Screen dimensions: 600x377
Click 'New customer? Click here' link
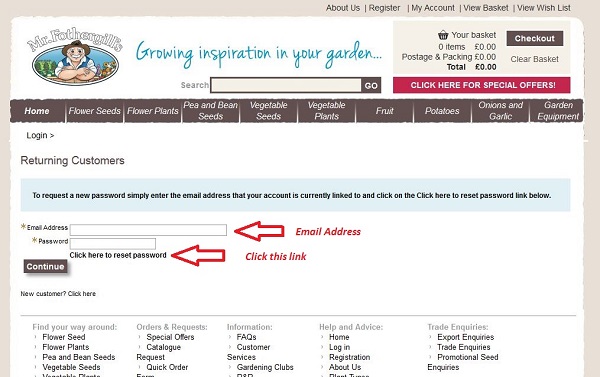point(58,294)
